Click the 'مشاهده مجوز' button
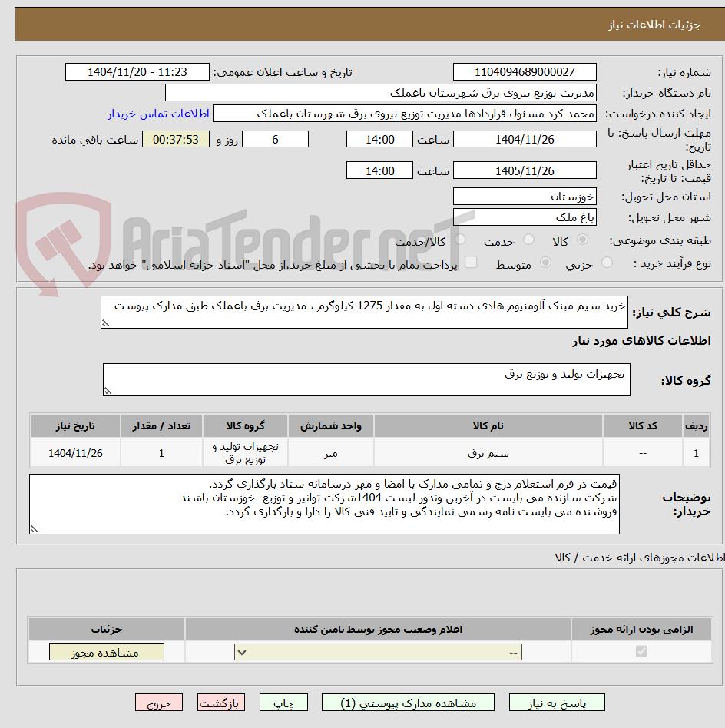 (106, 652)
